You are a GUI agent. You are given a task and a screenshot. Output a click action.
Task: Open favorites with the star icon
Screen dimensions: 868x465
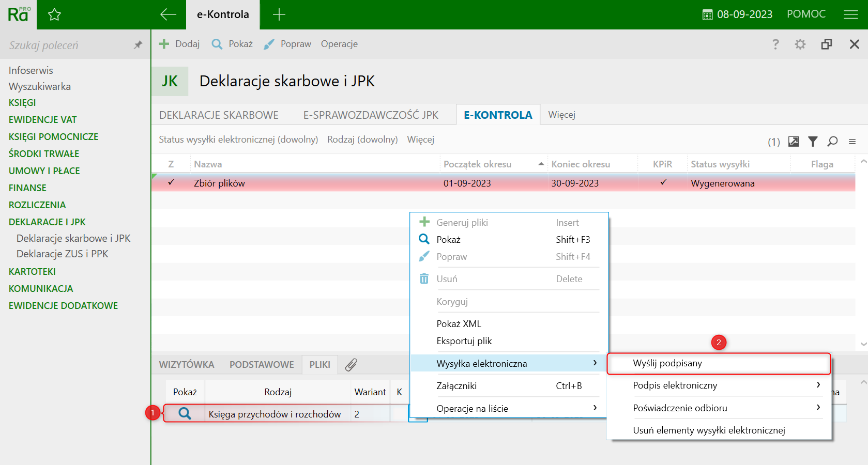pos(54,14)
